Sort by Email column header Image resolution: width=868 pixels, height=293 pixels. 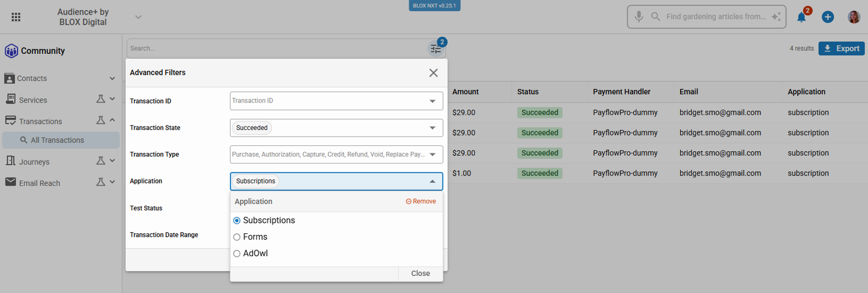coord(689,91)
